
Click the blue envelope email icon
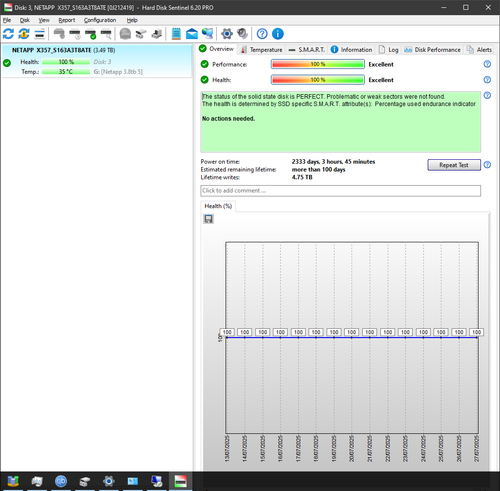pyautogui.click(x=192, y=34)
